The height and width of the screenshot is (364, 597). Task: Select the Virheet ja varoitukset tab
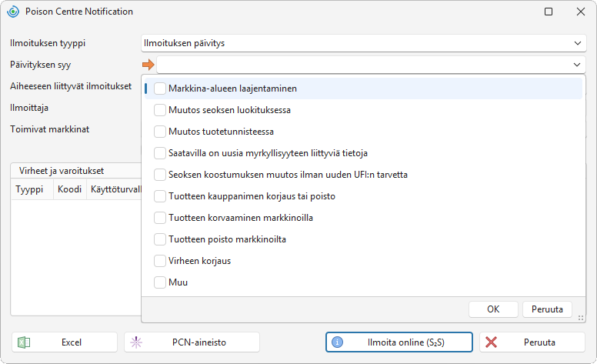pos(62,171)
